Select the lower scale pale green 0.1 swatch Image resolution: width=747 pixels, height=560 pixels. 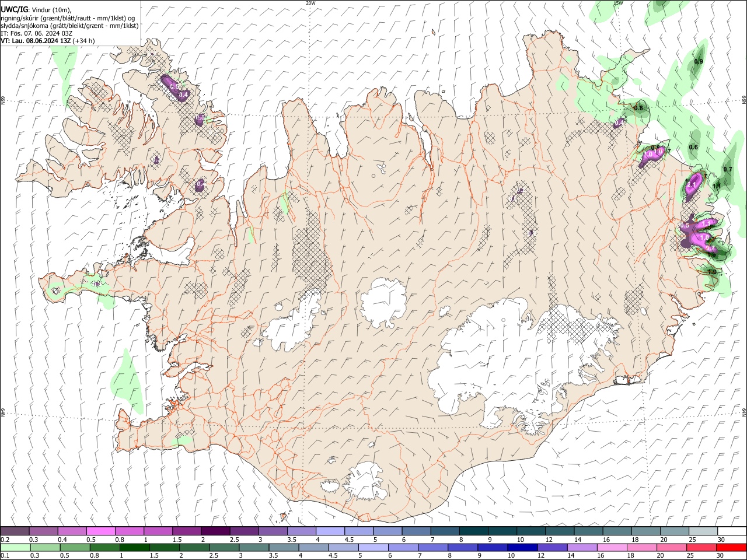pos(15,547)
